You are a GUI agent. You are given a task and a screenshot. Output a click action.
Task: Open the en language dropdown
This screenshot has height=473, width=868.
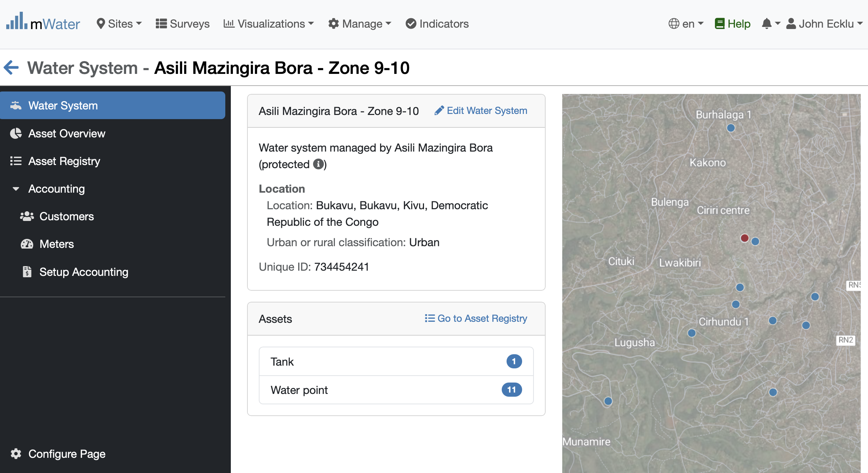pyautogui.click(x=686, y=24)
